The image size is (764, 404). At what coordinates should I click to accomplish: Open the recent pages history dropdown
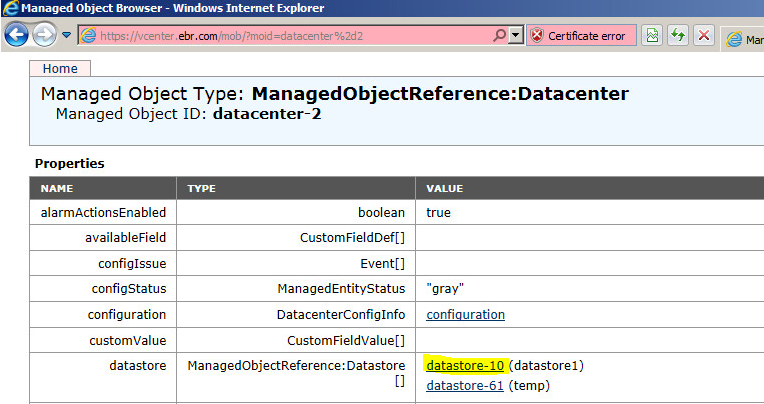coord(67,36)
